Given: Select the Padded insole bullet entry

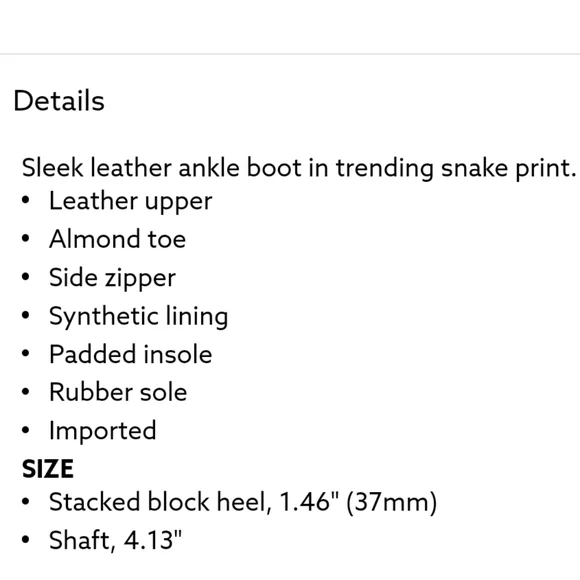Looking at the screenshot, I should pyautogui.click(x=131, y=354).
